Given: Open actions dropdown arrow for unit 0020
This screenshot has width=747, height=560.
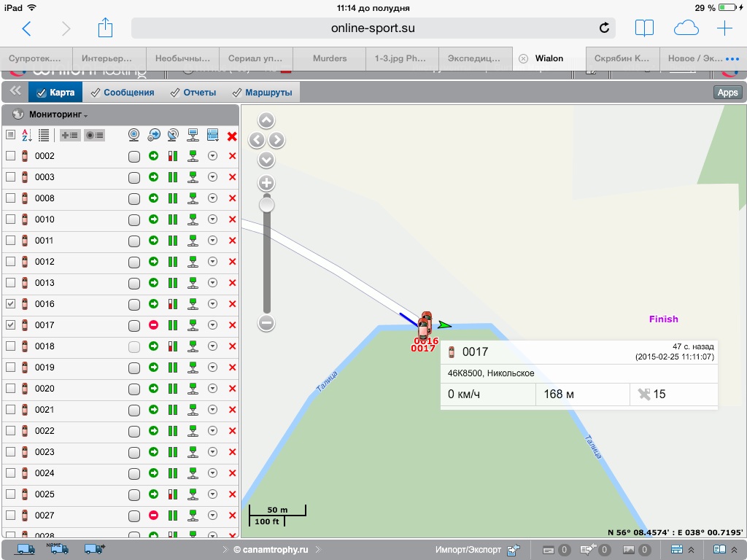Looking at the screenshot, I should click(x=212, y=389).
